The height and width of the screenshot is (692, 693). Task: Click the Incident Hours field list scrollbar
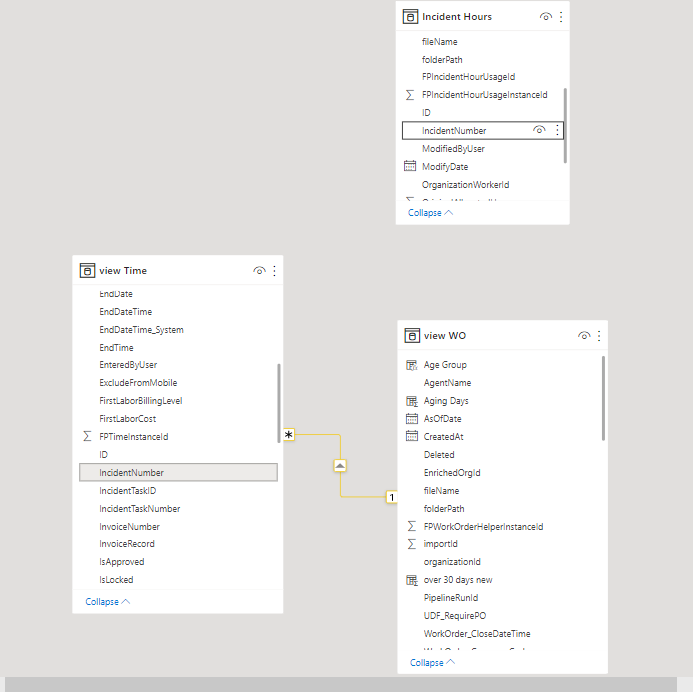click(x=565, y=125)
